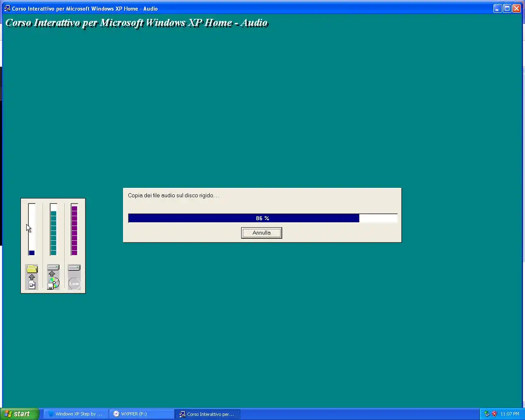Click the 'Low' disk space icon in the meter panel

pos(74,277)
